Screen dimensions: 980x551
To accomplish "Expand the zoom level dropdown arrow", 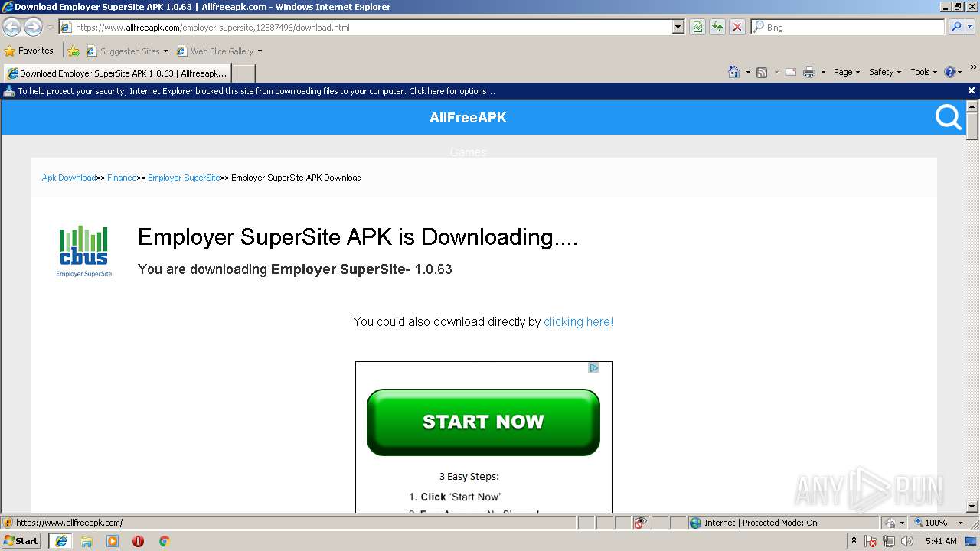I will pos(960,523).
